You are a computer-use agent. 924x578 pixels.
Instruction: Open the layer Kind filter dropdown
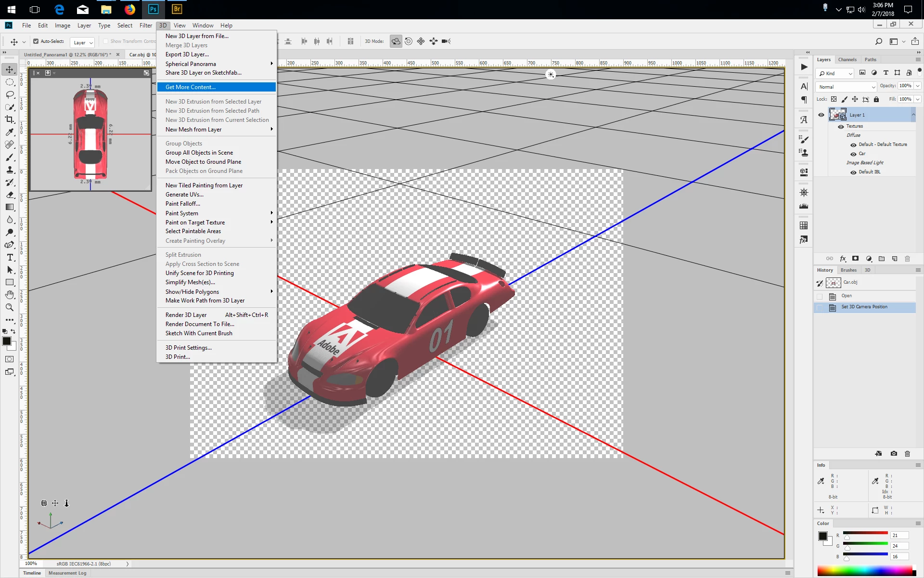pyautogui.click(x=835, y=73)
